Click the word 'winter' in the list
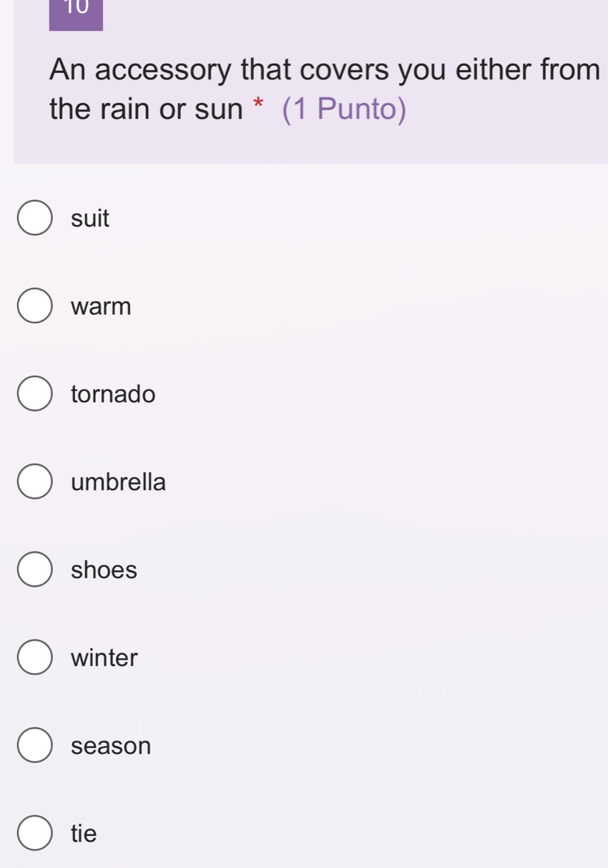The height and width of the screenshot is (868, 608). tap(104, 658)
